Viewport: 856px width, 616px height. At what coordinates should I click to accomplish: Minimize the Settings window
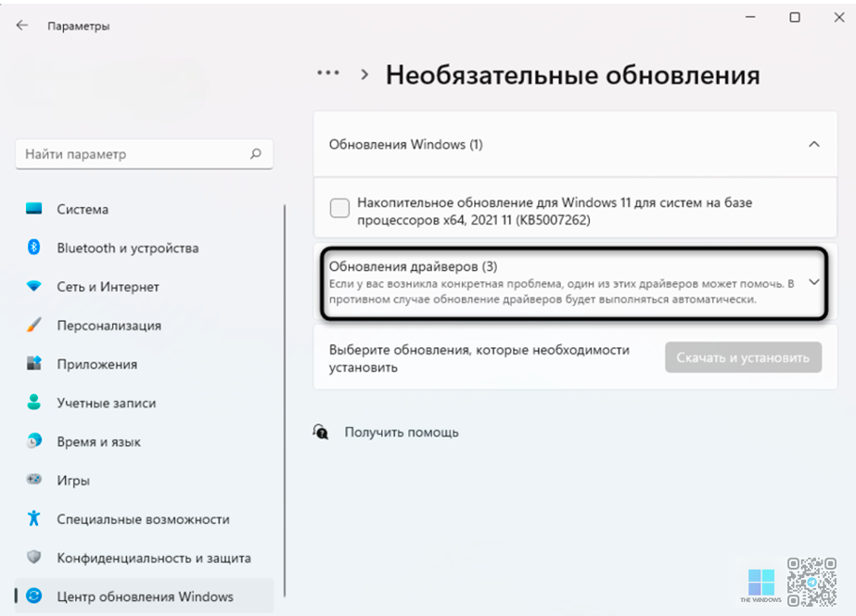coord(750,18)
